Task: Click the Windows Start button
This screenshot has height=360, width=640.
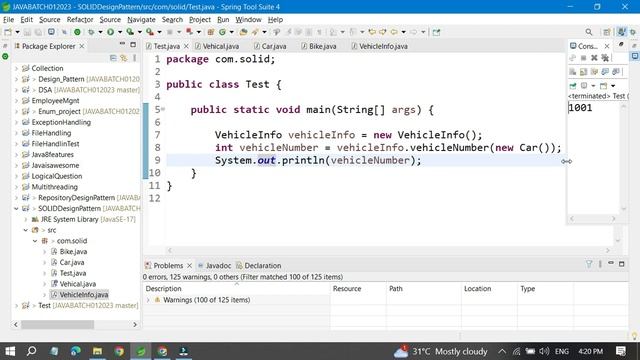Action: [x=10, y=351]
